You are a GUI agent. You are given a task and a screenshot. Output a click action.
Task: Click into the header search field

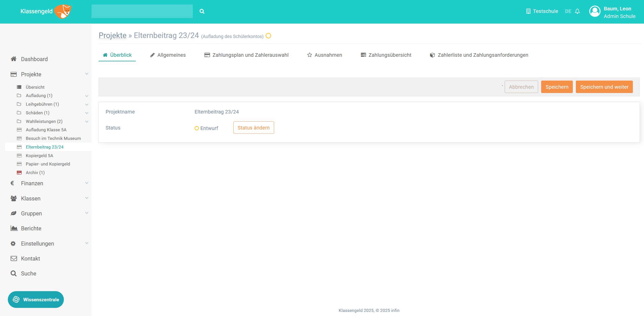pyautogui.click(x=142, y=11)
